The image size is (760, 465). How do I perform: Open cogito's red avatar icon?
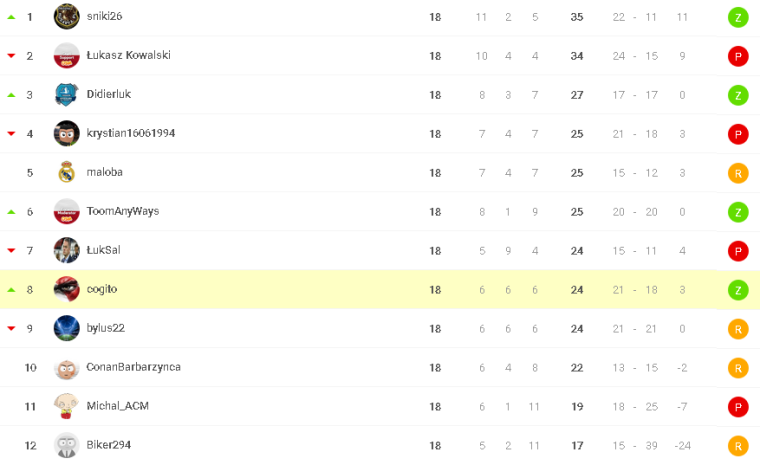tap(67, 290)
